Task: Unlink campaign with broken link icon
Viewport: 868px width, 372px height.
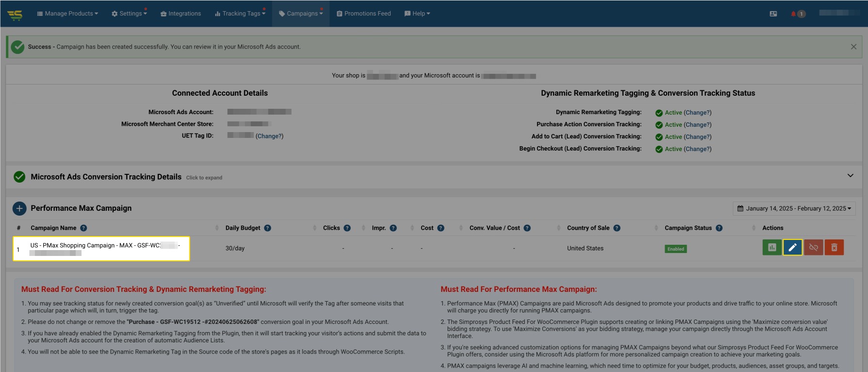Action: coord(814,247)
